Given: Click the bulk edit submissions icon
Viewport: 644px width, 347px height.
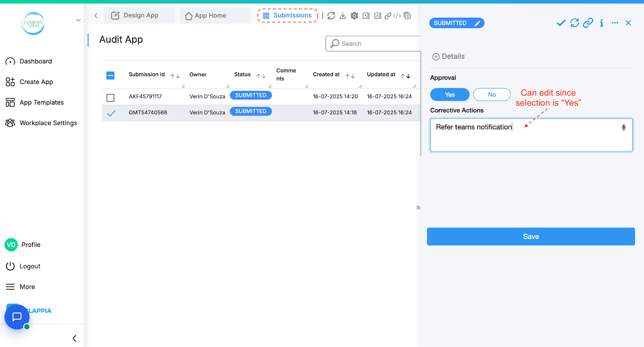Looking at the screenshot, I should pos(378,16).
